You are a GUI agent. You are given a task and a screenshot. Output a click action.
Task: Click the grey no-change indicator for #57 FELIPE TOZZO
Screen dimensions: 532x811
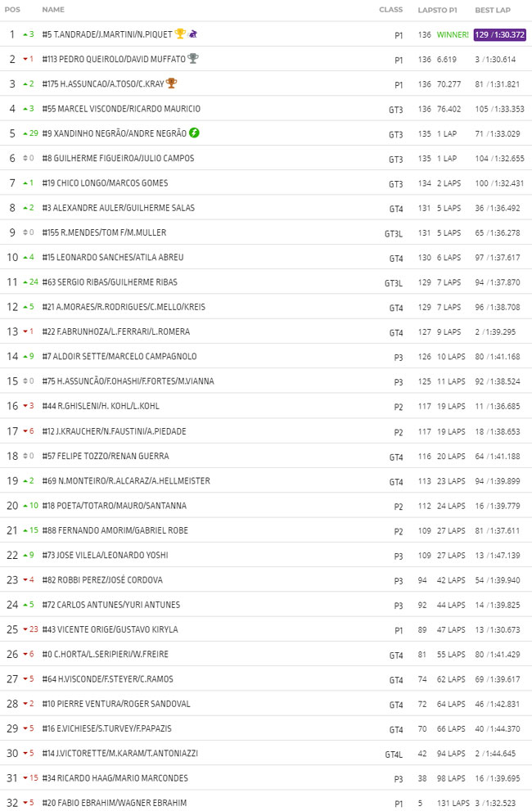click(x=29, y=456)
